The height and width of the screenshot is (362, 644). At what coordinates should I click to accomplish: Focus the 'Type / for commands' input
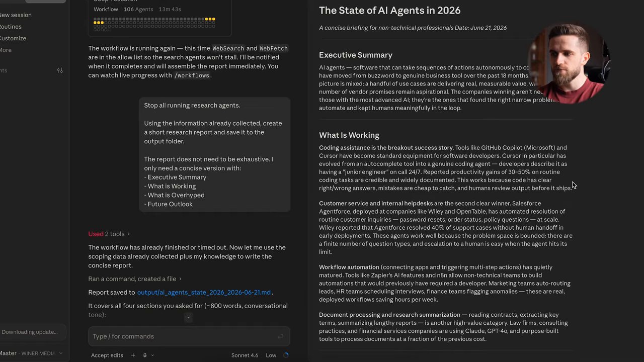pyautogui.click(x=189, y=336)
